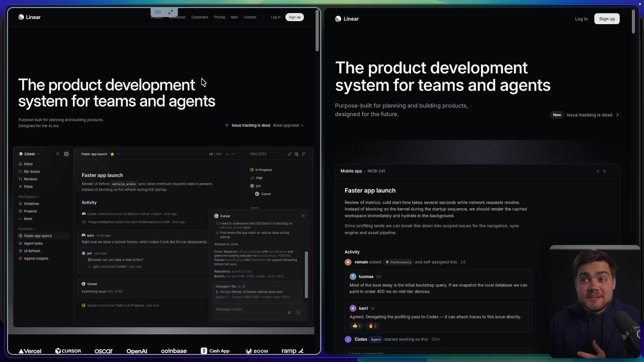
Task: Click the send arrow in Message Cursor box
Action: point(298,313)
